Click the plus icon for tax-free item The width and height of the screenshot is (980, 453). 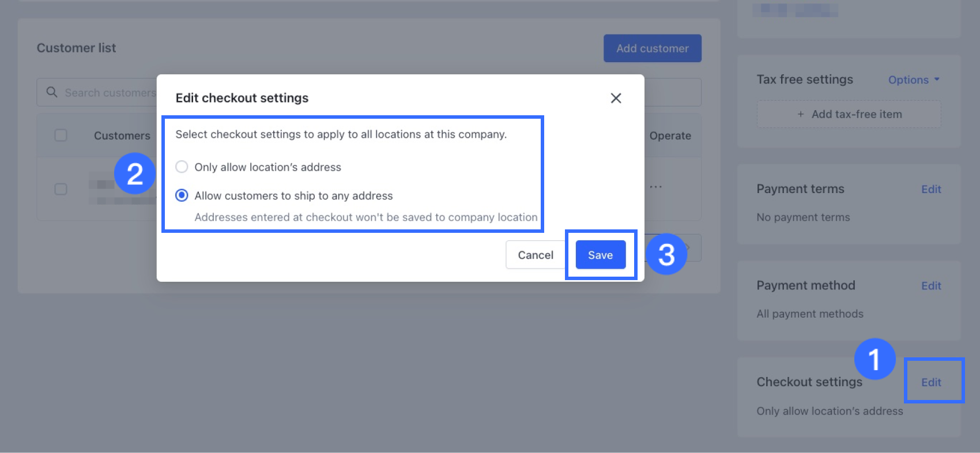[801, 114]
